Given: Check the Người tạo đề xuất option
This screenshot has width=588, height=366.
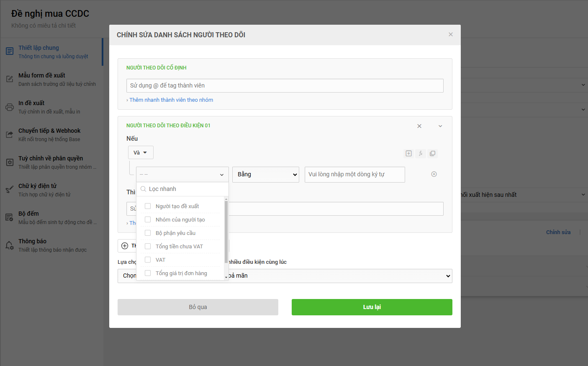Looking at the screenshot, I should [148, 206].
